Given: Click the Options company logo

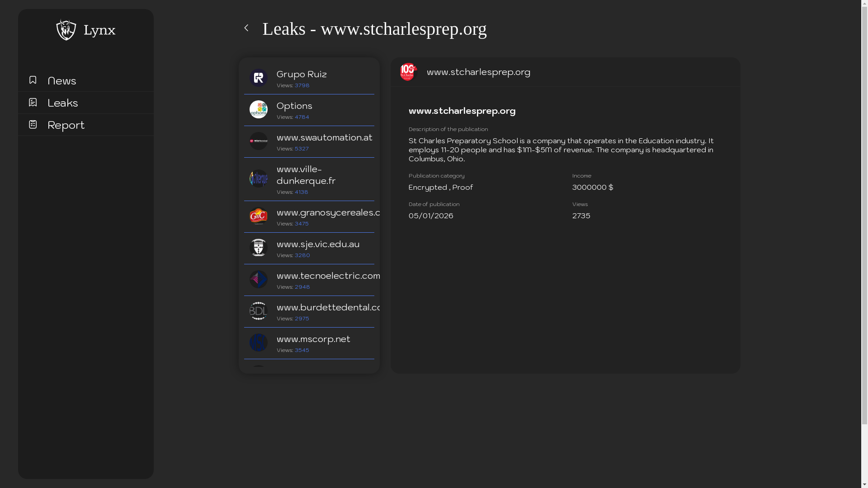Looking at the screenshot, I should tap(258, 109).
